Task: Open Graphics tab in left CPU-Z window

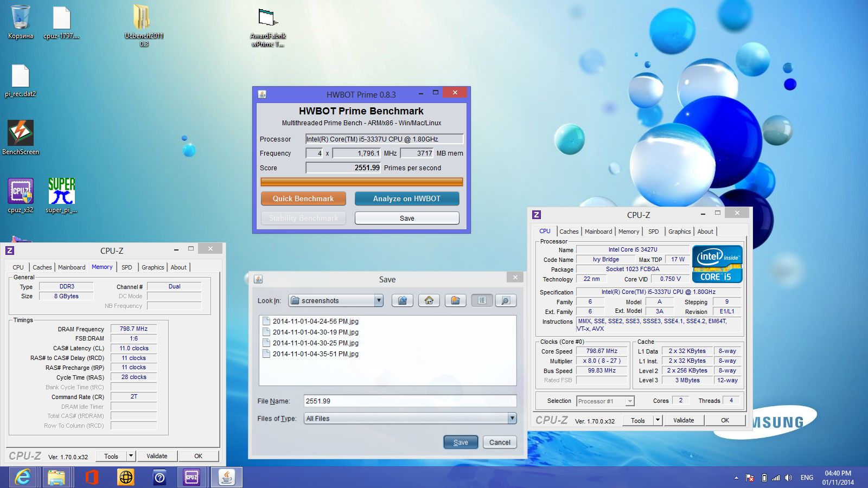Action: point(153,267)
